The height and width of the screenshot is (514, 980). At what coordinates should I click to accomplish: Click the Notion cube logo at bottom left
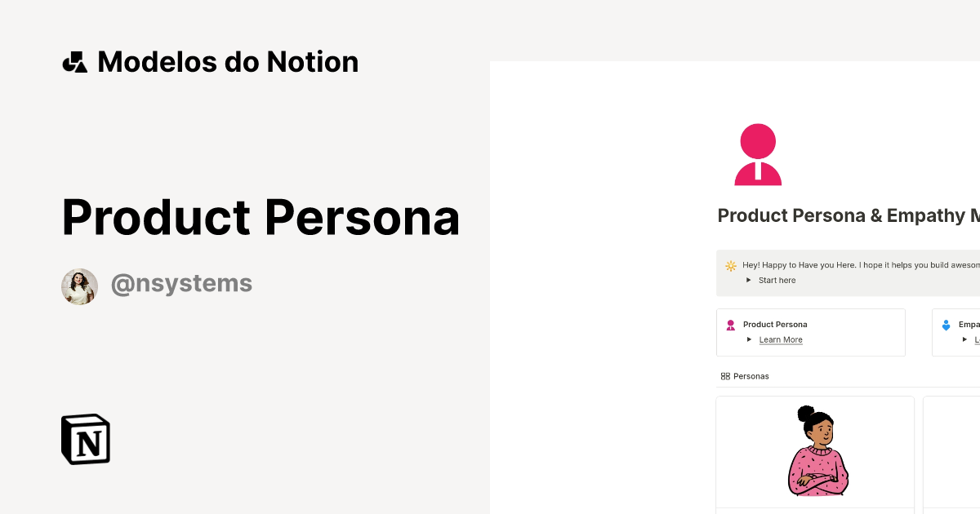tap(85, 439)
